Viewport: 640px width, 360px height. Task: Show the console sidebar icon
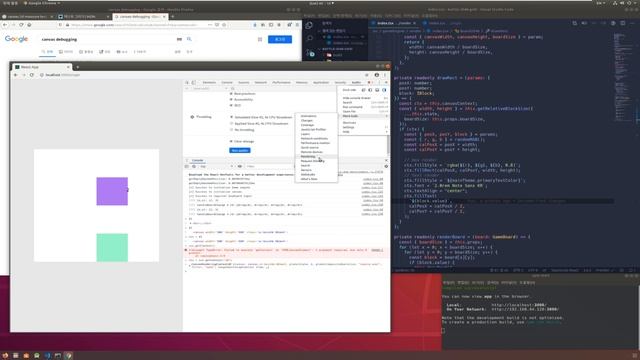187,166
